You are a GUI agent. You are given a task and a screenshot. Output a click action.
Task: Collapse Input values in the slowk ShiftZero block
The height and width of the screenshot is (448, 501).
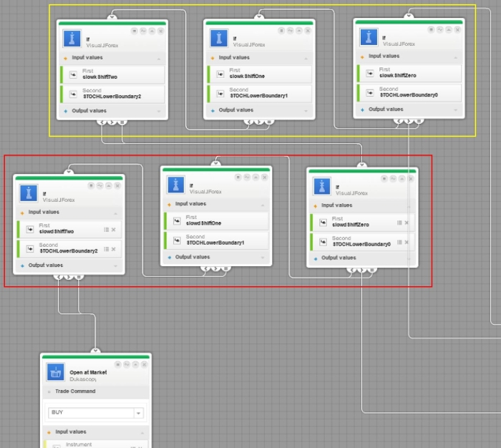pos(456,57)
